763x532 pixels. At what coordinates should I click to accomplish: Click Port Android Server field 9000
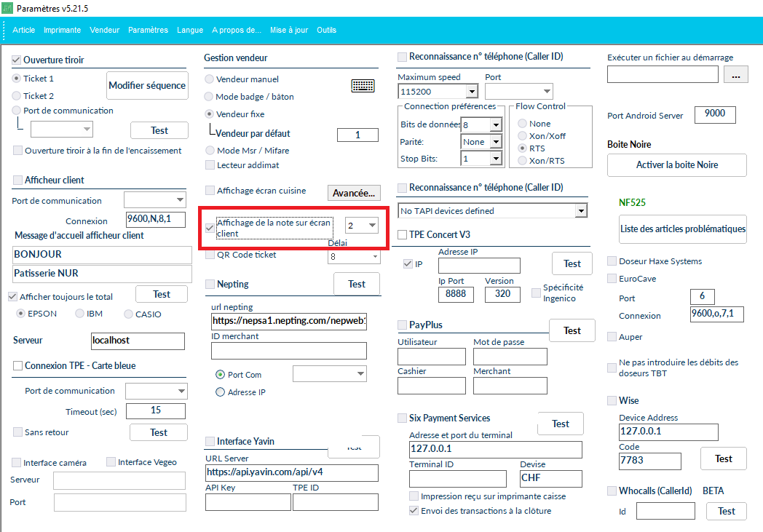(x=715, y=114)
